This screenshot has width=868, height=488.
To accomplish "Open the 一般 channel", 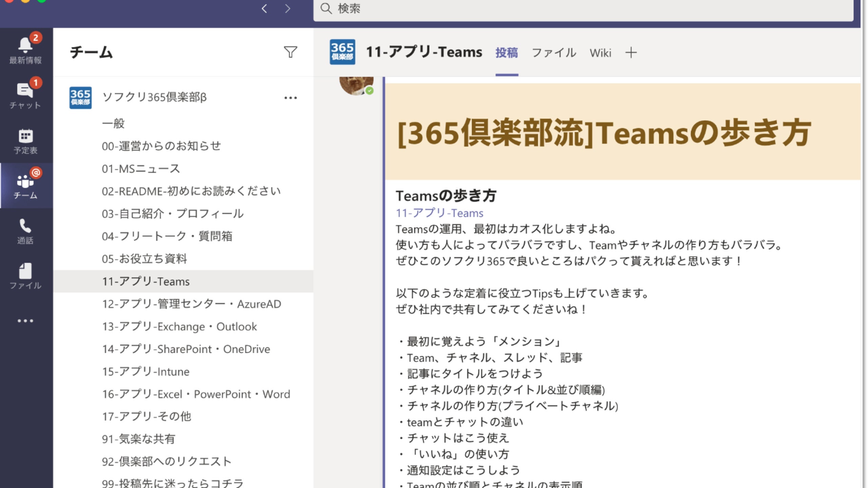I will click(x=113, y=123).
